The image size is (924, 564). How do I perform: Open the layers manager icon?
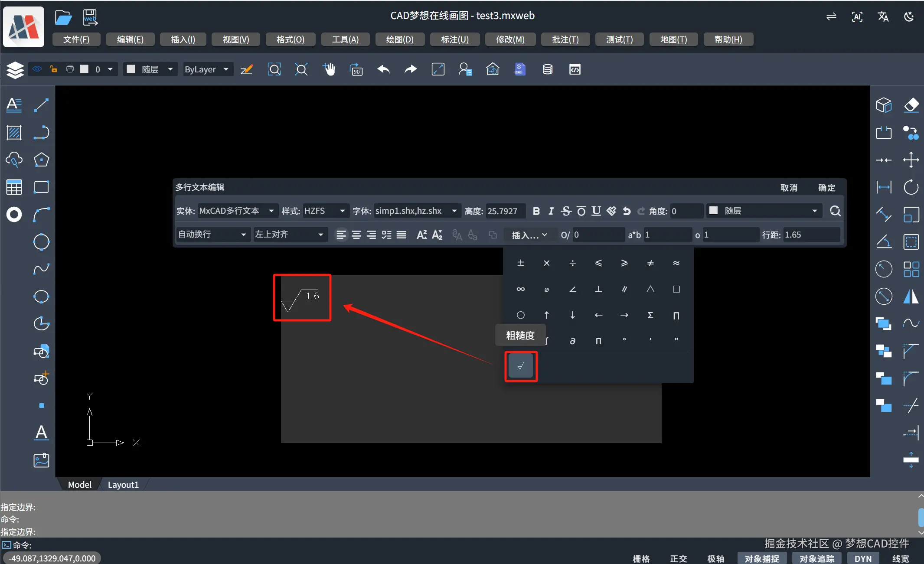15,70
